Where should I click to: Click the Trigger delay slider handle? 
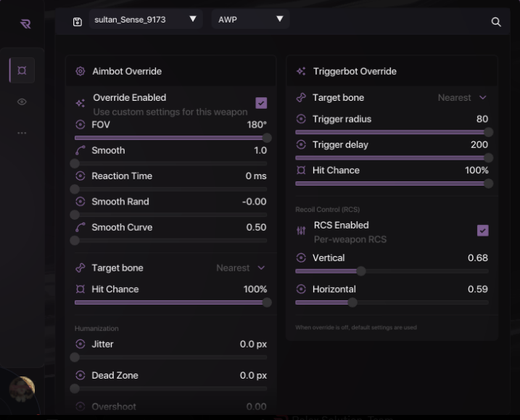tap(488, 158)
